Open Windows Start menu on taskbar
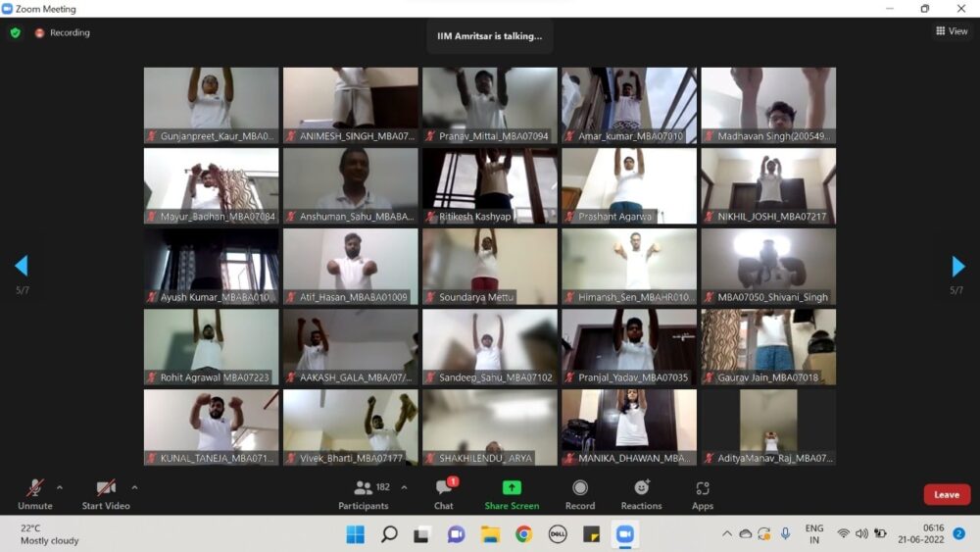980x552 pixels. tap(356, 534)
